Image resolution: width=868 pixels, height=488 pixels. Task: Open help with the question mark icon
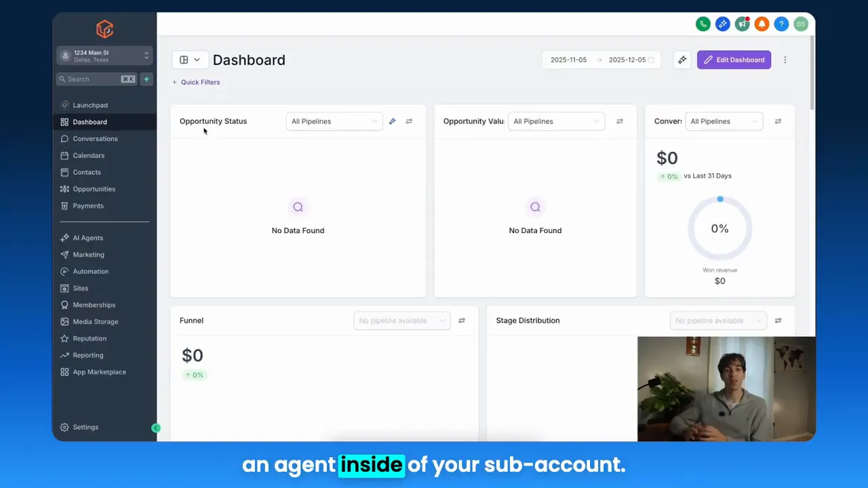click(x=781, y=24)
